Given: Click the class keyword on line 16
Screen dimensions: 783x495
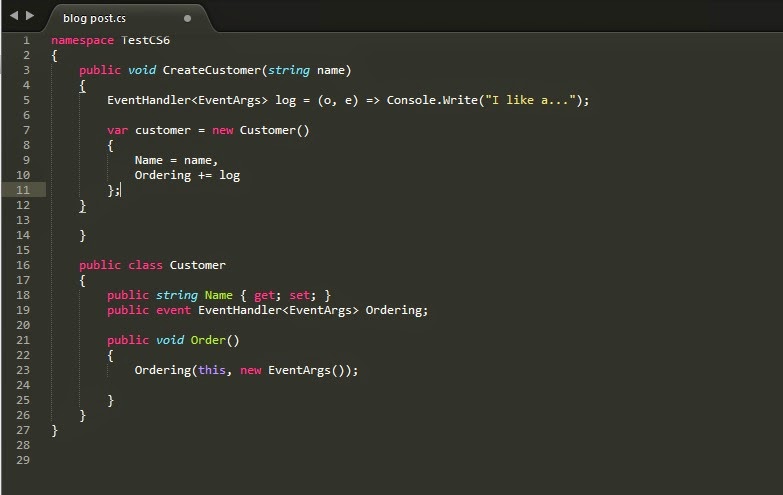Looking at the screenshot, I should coord(145,265).
